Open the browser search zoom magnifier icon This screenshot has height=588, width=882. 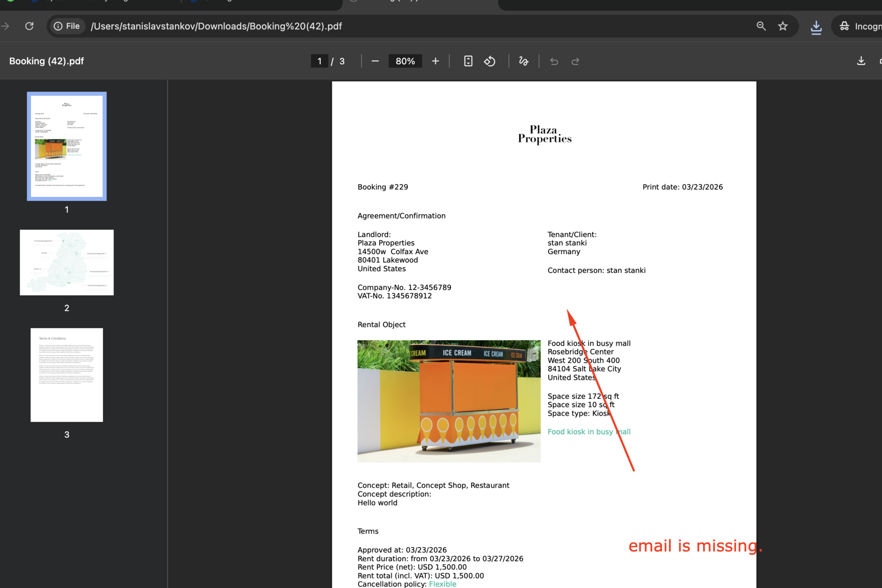coord(761,26)
